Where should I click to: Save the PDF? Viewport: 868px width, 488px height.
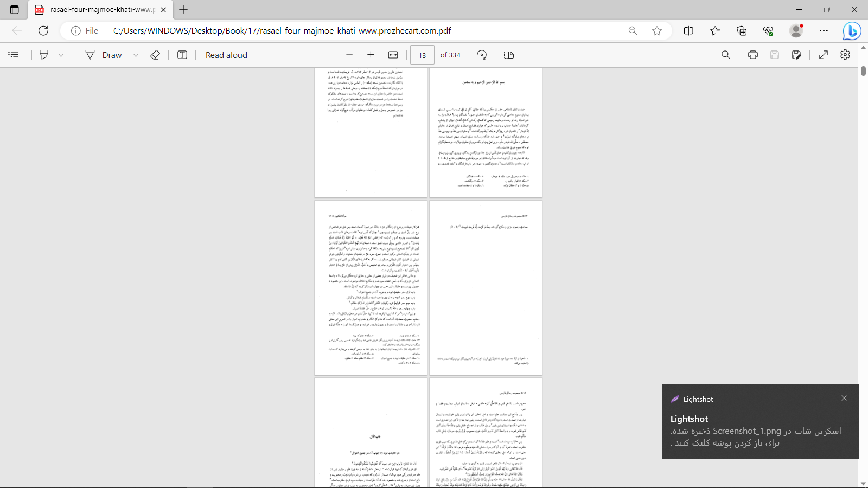[775, 55]
